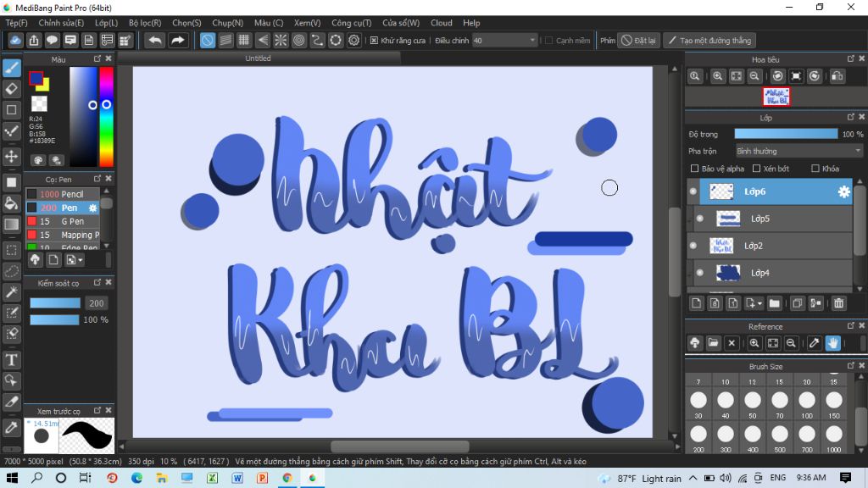Click the cloud save icon
Viewport: 868px width, 488px height.
15,41
